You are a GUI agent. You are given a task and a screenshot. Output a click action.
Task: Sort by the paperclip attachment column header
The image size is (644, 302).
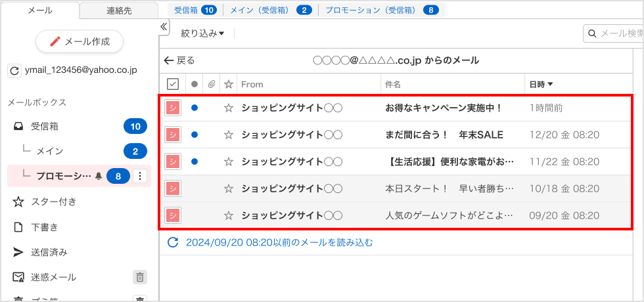click(x=211, y=84)
